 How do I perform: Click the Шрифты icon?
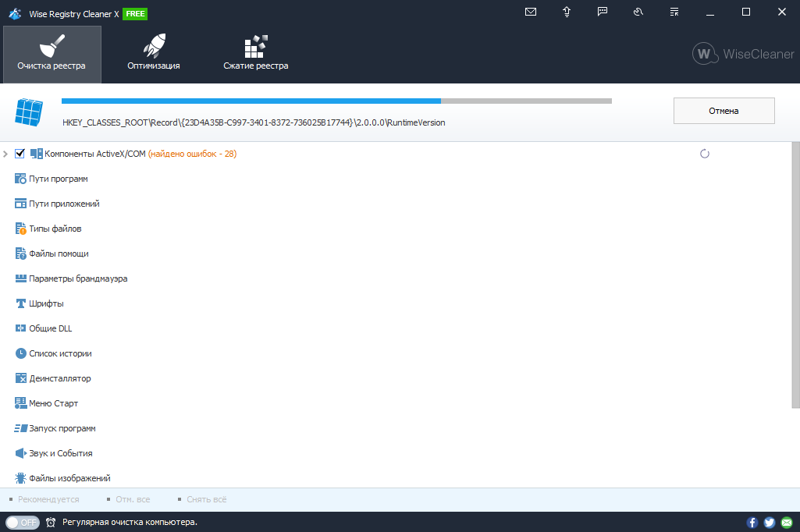point(20,303)
